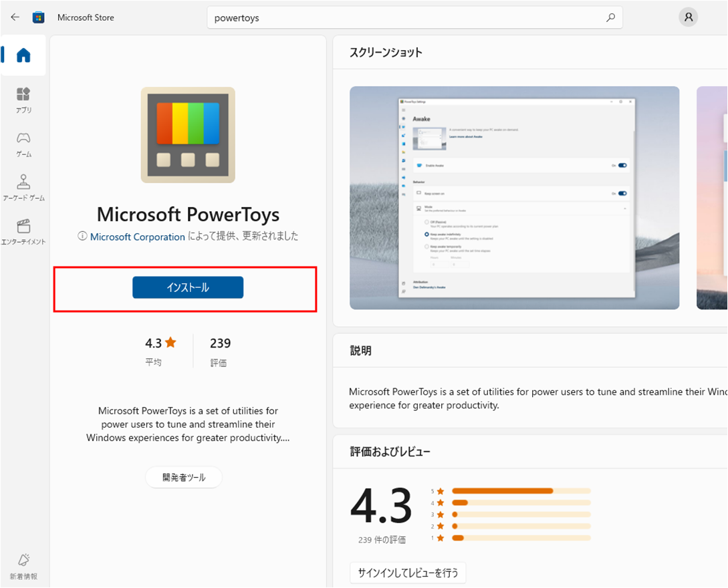The width and height of the screenshot is (728, 588).
Task: Click the 開発者ツール category button
Action: click(x=184, y=477)
